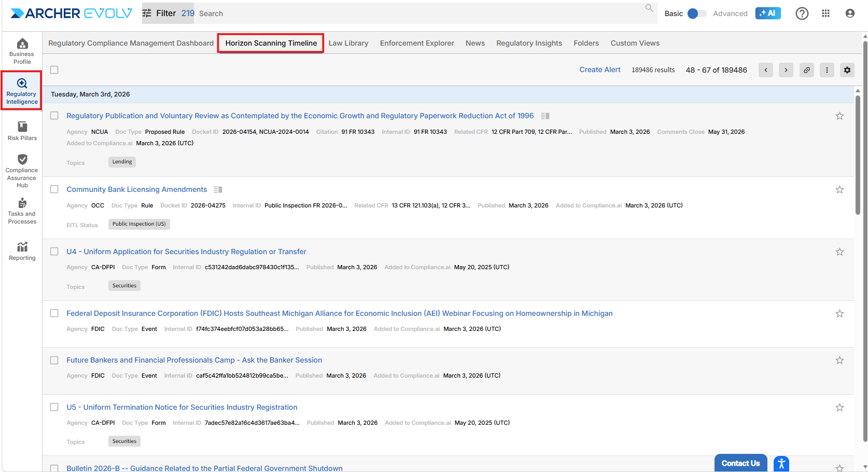Star the Community Bank Licensing Amendments item
The width and height of the screenshot is (868, 472).
839,190
